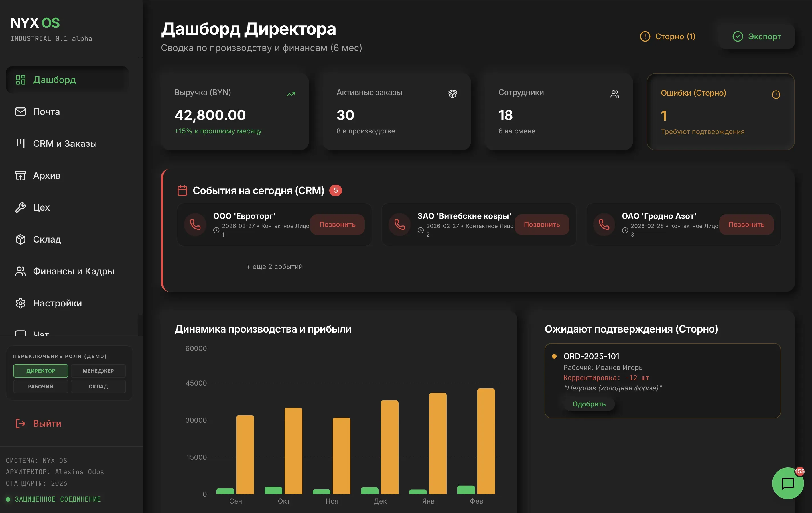Screen dimensions: 812x513
Task: Approve order ORD-2025-101 with Одобрить
Action: coord(588,404)
